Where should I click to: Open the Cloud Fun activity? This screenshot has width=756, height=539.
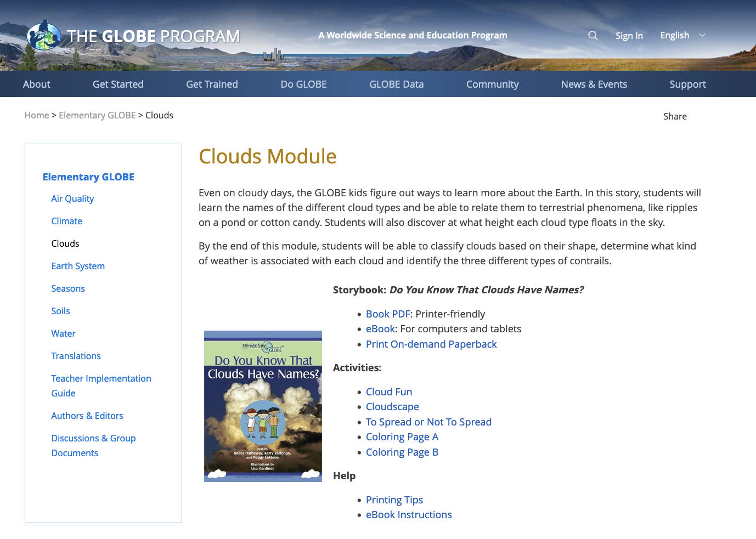[x=389, y=392]
